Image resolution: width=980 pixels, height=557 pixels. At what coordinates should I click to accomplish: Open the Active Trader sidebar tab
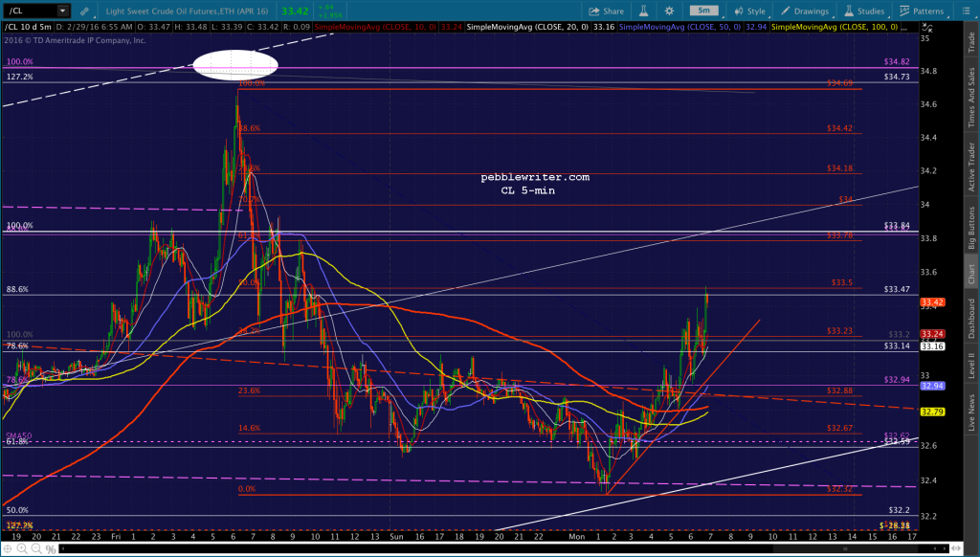(971, 167)
